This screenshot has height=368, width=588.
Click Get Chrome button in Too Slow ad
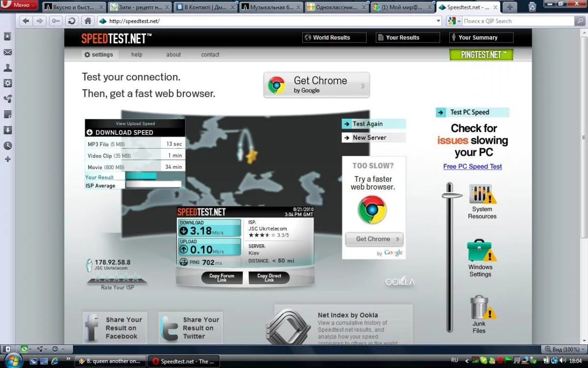[374, 239]
